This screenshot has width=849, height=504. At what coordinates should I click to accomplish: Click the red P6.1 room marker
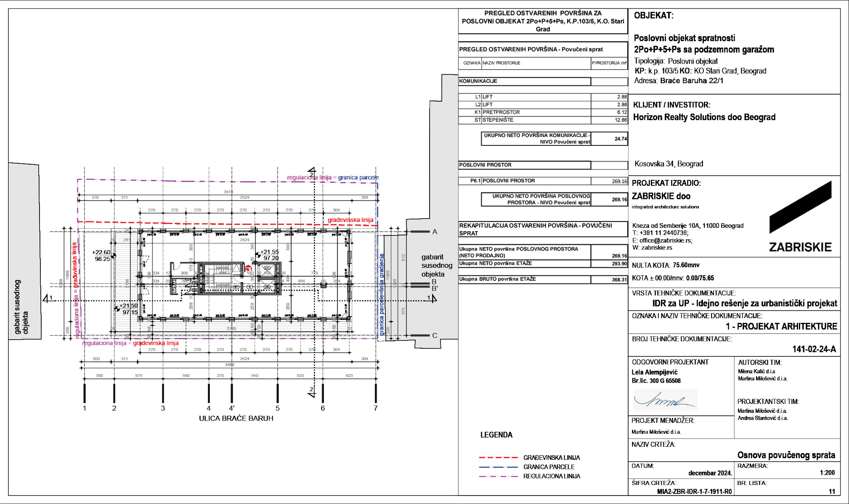tap(248, 269)
